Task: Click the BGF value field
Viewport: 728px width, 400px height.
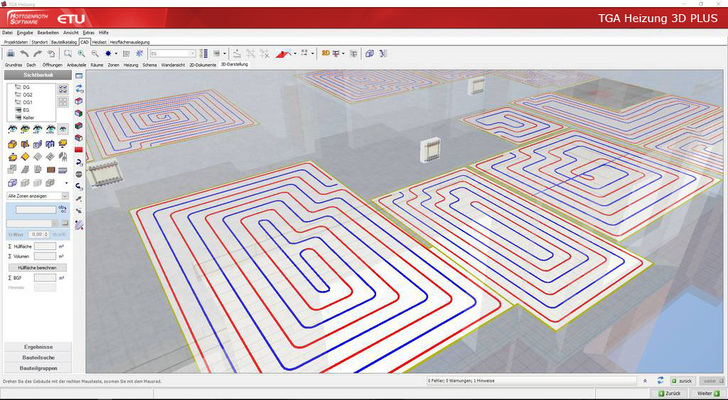Action: point(45,278)
